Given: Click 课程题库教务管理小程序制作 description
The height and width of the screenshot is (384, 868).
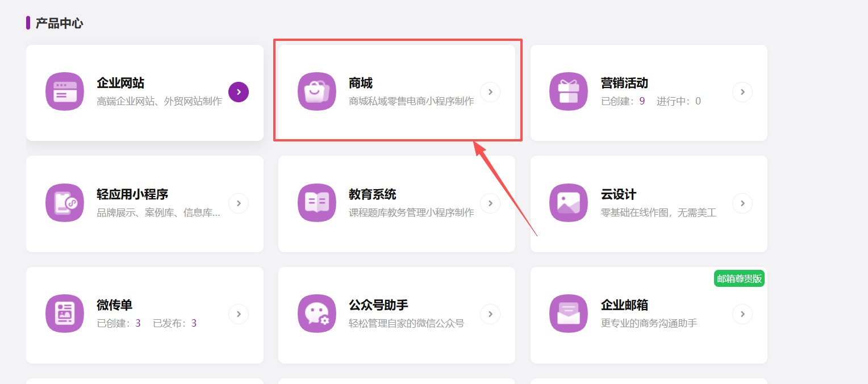Looking at the screenshot, I should 411,213.
